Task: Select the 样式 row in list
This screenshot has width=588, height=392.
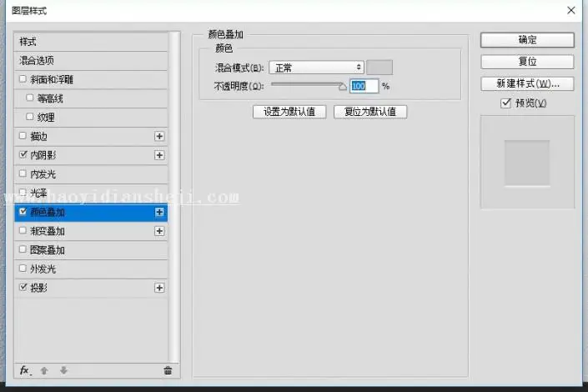Action: click(x=91, y=42)
